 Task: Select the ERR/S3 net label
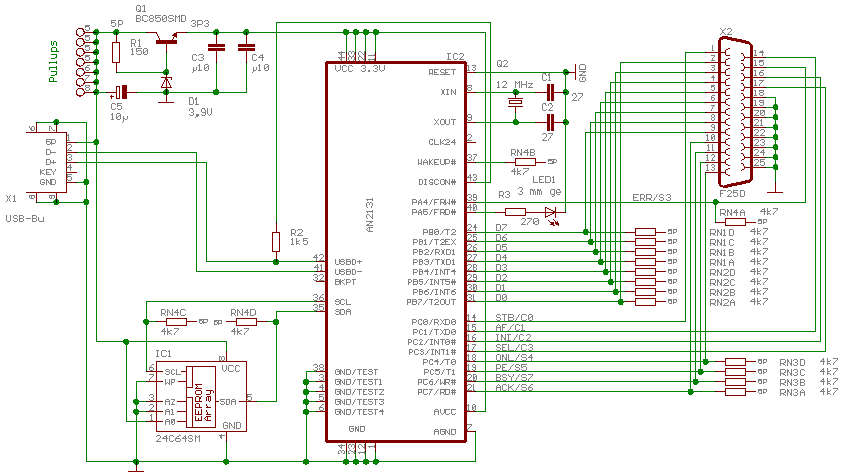tap(652, 198)
